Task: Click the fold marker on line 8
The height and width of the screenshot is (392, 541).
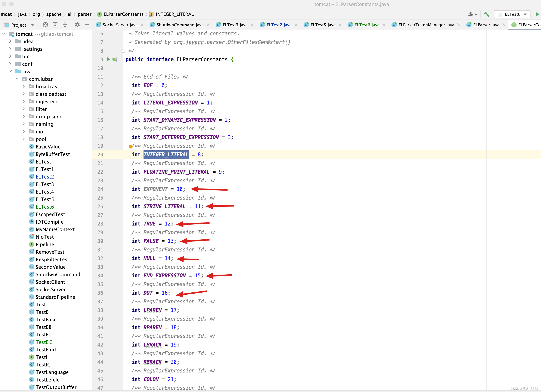Action: 123,51
